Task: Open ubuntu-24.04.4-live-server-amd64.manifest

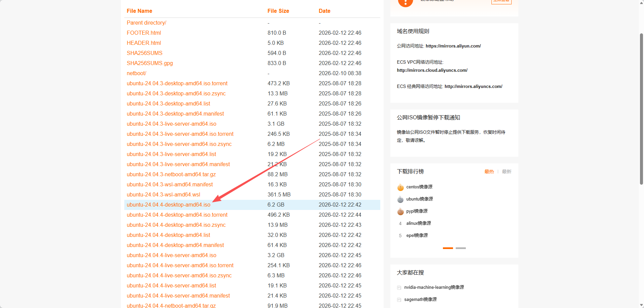Action: (179, 296)
